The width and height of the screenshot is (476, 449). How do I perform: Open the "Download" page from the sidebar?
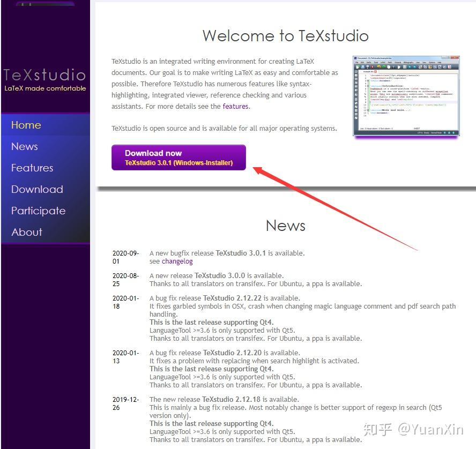[x=36, y=189]
